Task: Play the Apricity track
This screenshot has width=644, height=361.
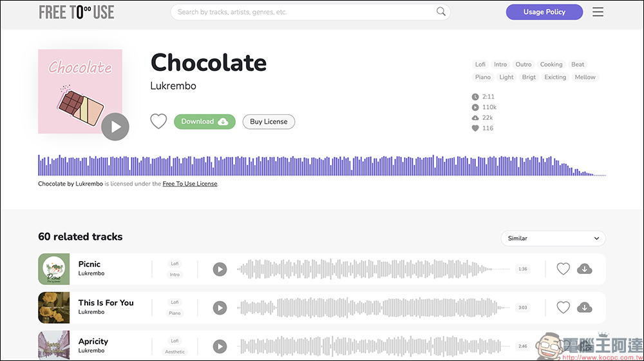Action: [x=220, y=346]
